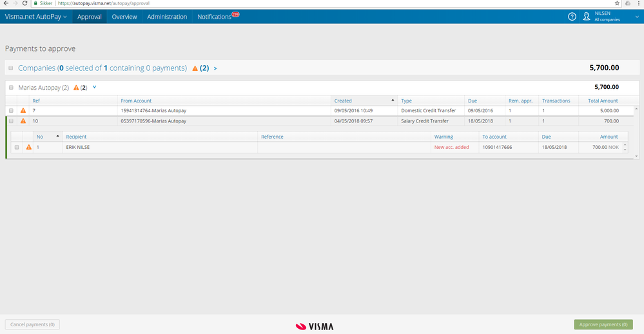The height and width of the screenshot is (334, 644).
Task: Click the browser address bar URL
Action: tap(104, 3)
